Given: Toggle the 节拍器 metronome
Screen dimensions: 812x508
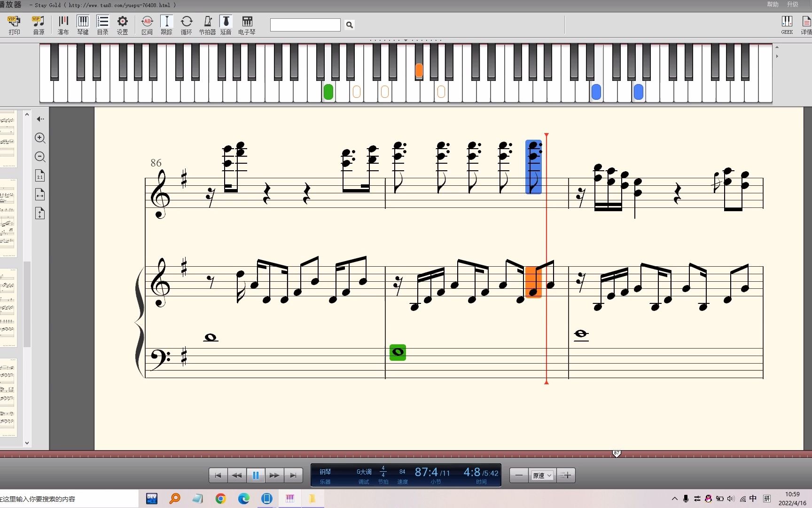Looking at the screenshot, I should (x=207, y=25).
